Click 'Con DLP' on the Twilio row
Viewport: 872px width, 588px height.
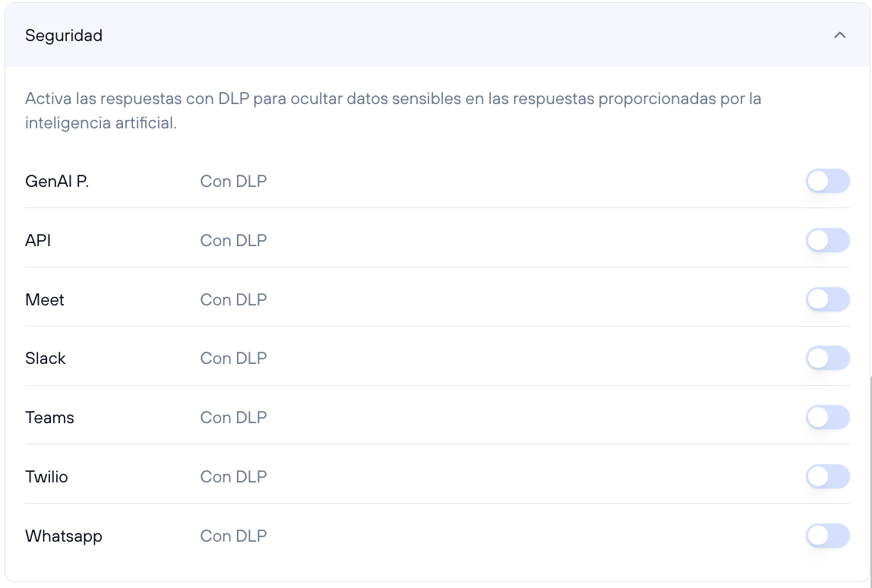[233, 476]
